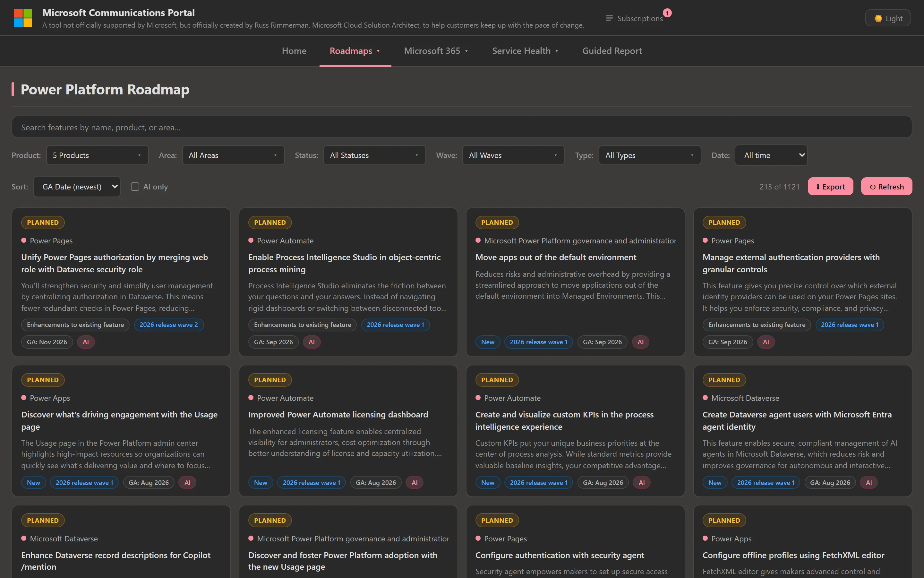924x578 pixels.
Task: Open the Roadmaps menu
Action: [x=355, y=51]
